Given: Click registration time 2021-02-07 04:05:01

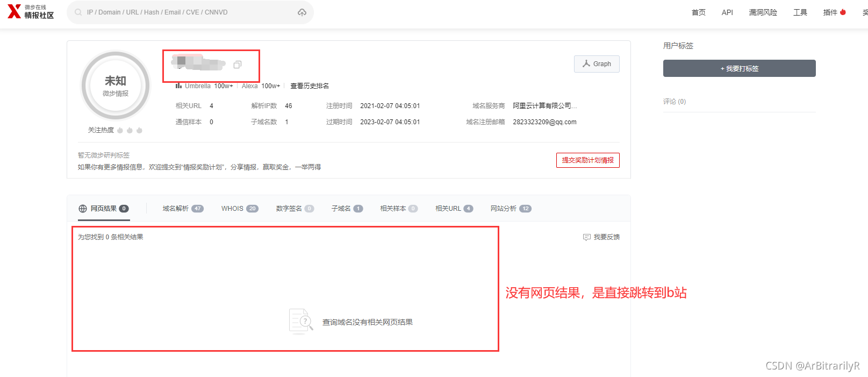Looking at the screenshot, I should [390, 106].
